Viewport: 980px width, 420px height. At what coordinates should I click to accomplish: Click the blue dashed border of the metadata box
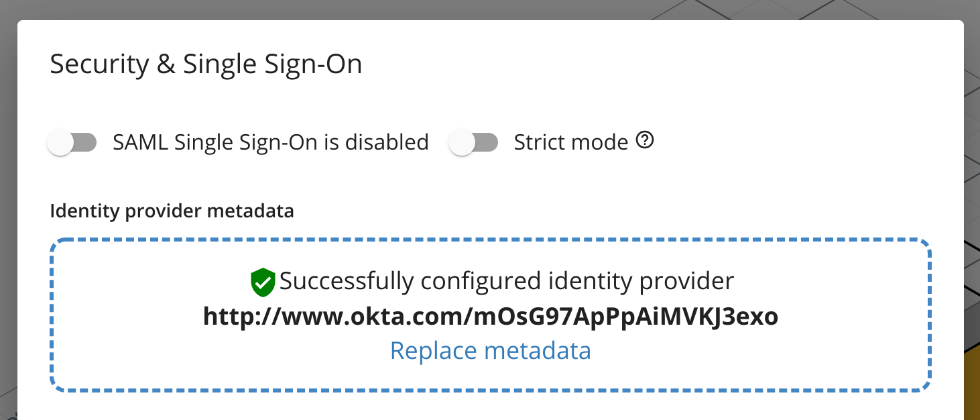click(491, 240)
